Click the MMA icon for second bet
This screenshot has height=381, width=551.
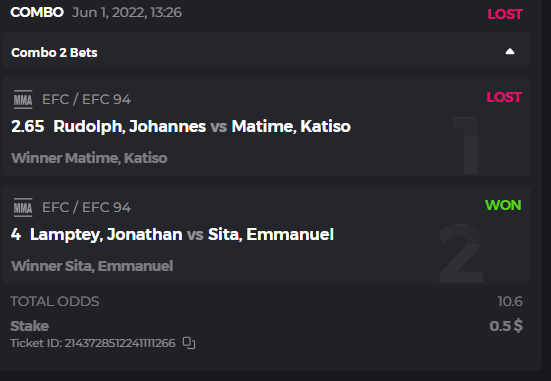click(x=23, y=207)
